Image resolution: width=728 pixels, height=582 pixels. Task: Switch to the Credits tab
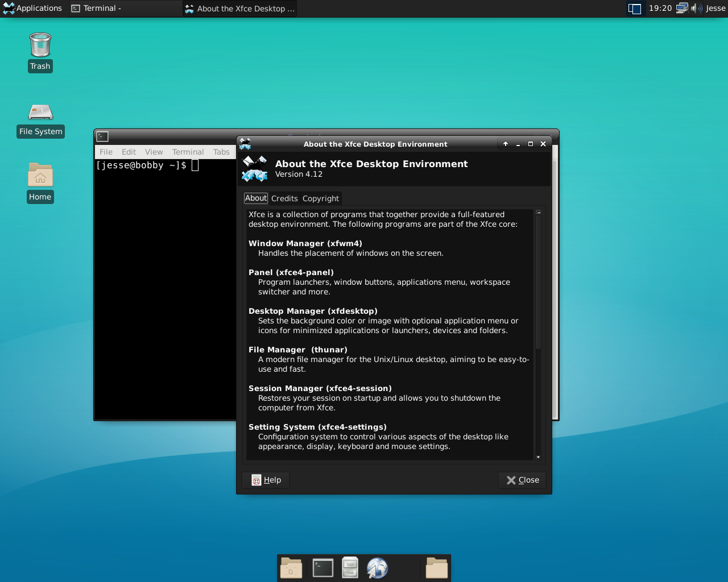[284, 198]
